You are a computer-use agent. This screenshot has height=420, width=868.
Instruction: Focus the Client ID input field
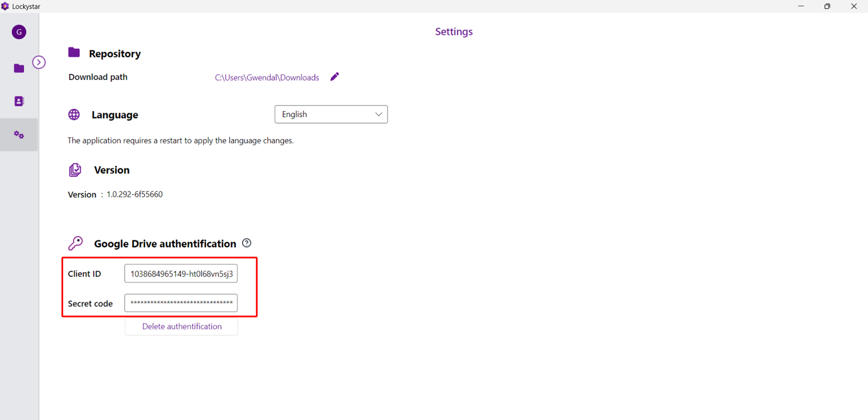(181, 274)
